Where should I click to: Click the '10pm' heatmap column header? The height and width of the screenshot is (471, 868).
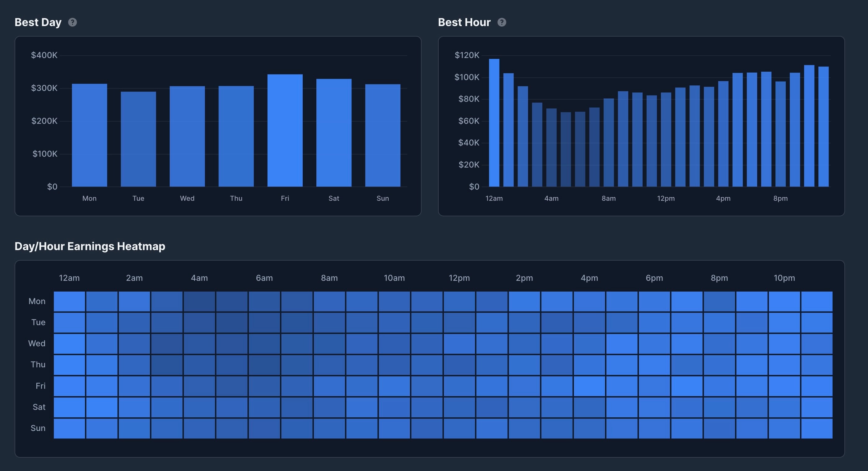click(784, 278)
